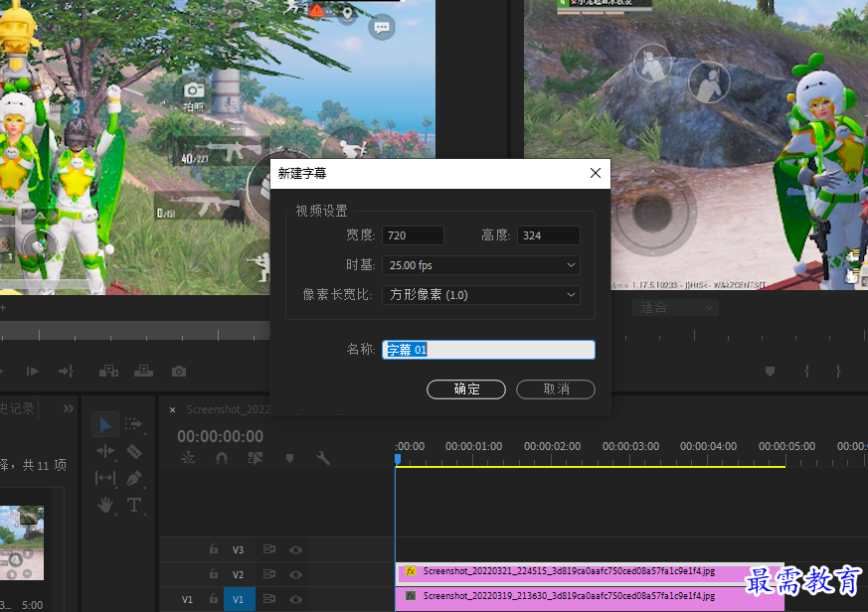Close the 新建字幕 dialog
Viewport: 868px width, 612px height.
pyautogui.click(x=596, y=173)
